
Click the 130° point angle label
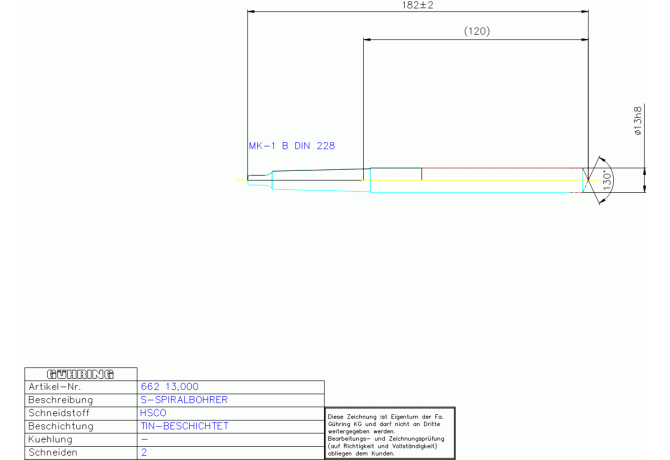[x=606, y=180]
